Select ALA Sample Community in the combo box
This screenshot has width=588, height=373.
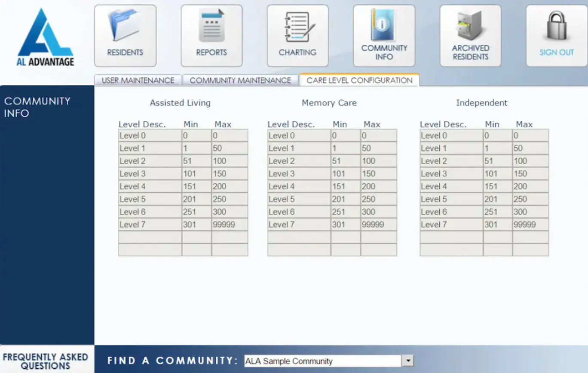tap(322, 361)
